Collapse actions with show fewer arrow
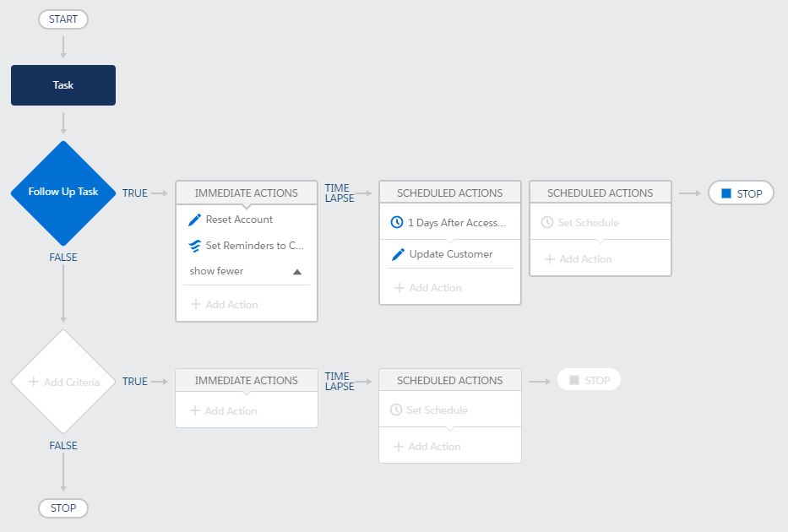The image size is (788, 532). (x=297, y=272)
